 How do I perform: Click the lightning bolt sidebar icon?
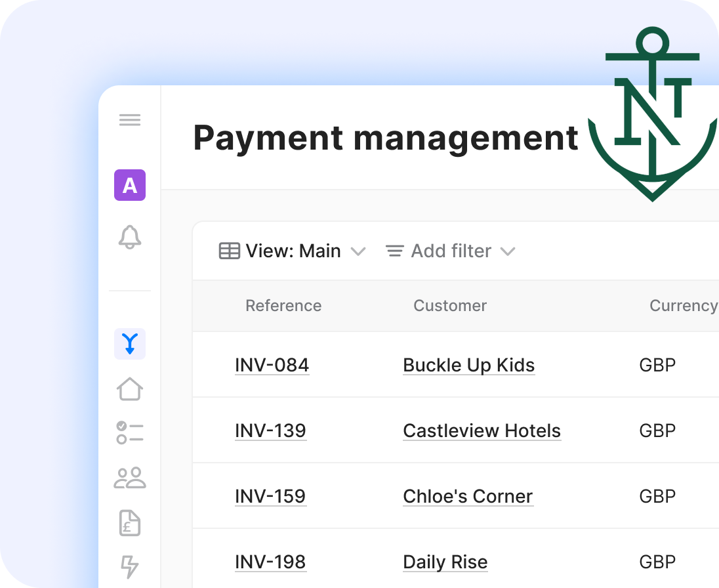130,566
